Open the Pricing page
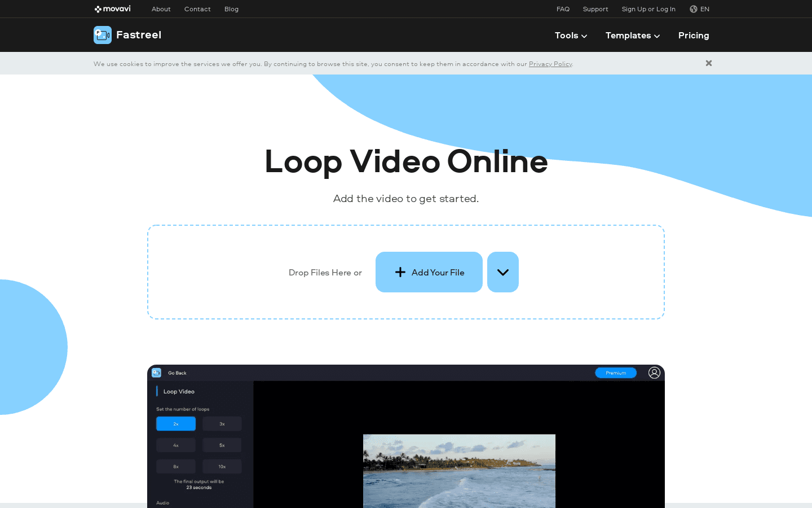Image resolution: width=812 pixels, height=508 pixels. (x=694, y=36)
